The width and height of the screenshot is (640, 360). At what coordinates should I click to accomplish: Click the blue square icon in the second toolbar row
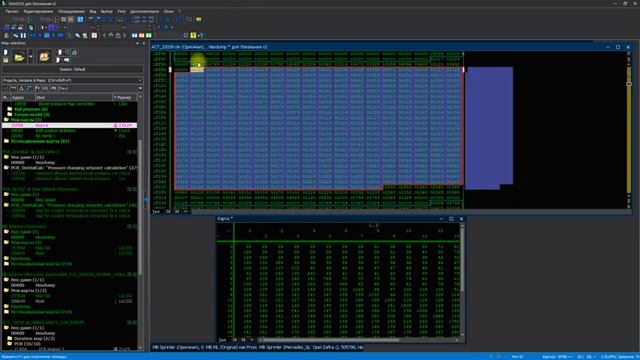(51, 27)
